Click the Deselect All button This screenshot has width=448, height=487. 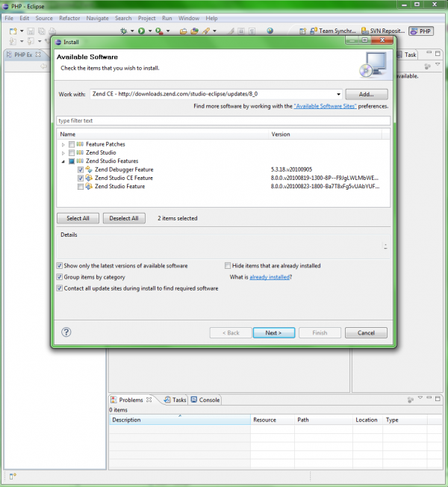click(x=124, y=218)
